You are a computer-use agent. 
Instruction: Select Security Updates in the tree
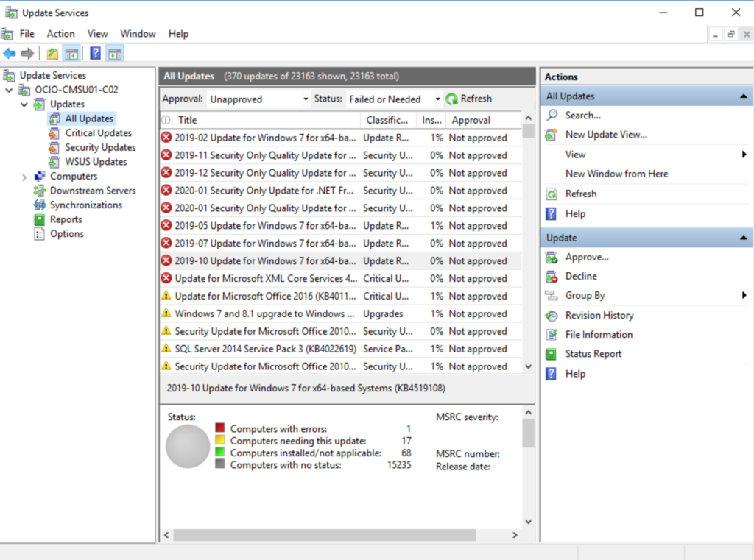coord(100,148)
